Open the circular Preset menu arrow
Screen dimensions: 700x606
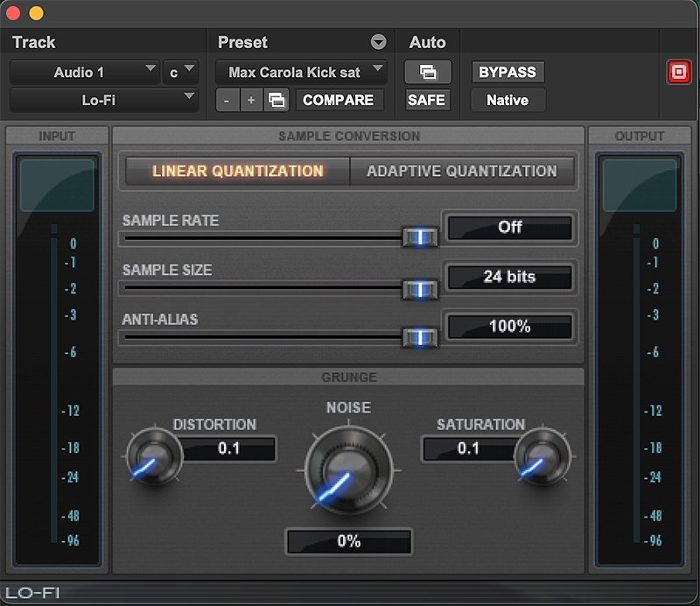(x=378, y=42)
